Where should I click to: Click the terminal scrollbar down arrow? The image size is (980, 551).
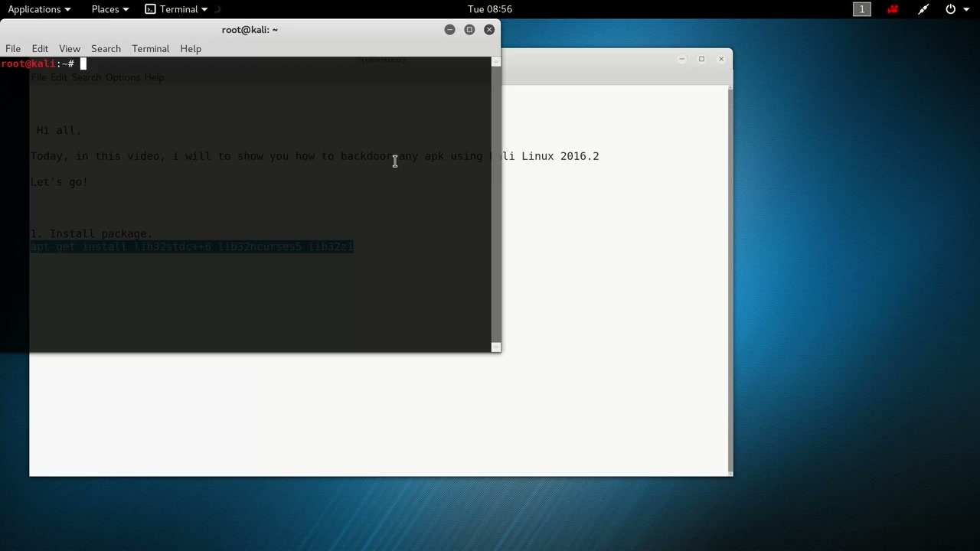coord(496,347)
